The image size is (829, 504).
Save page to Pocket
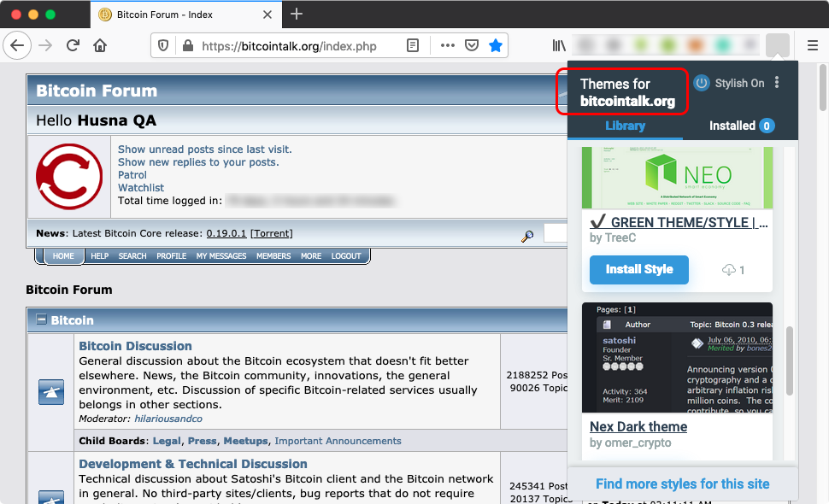[x=472, y=45]
